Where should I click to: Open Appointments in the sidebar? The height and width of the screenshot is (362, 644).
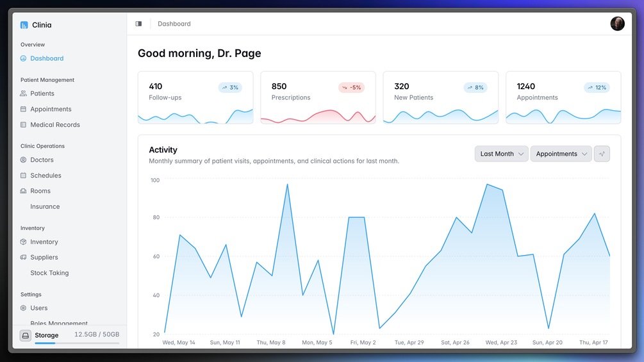pos(51,109)
